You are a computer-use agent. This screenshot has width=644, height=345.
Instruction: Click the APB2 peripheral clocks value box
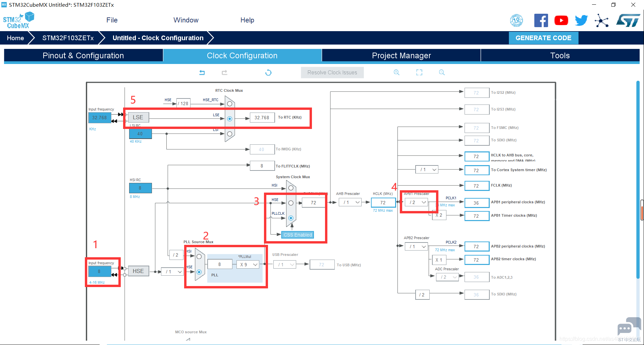click(x=477, y=247)
